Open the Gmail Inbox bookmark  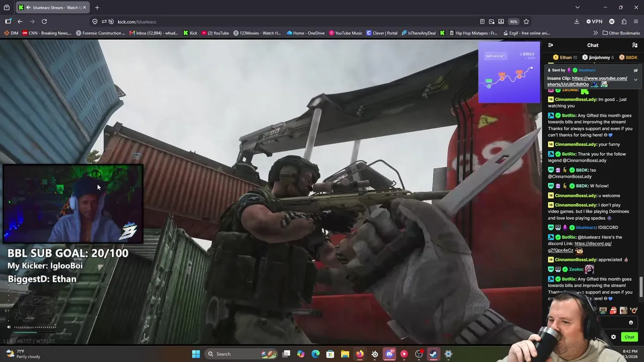(153, 33)
